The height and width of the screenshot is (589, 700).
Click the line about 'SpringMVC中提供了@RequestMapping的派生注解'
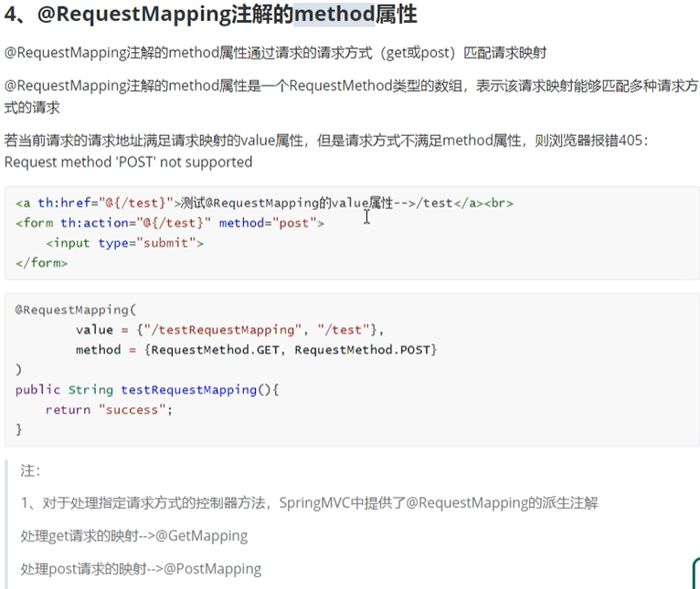(x=310, y=503)
